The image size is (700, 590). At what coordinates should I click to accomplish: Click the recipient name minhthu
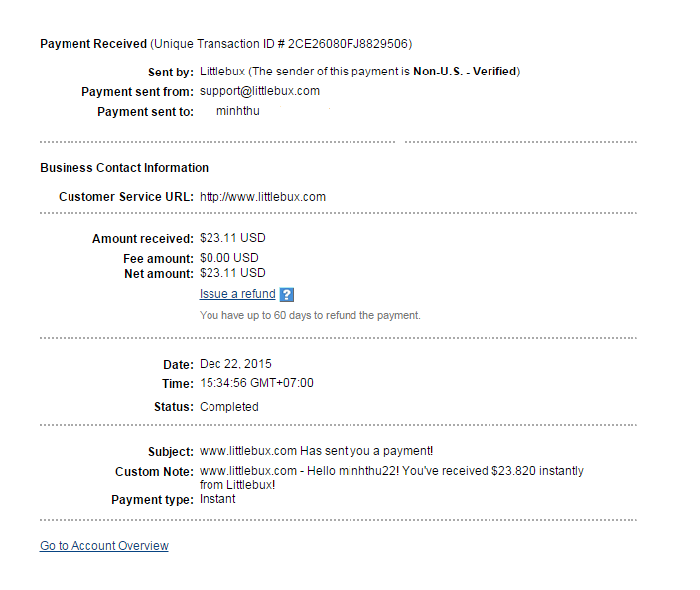tap(238, 111)
